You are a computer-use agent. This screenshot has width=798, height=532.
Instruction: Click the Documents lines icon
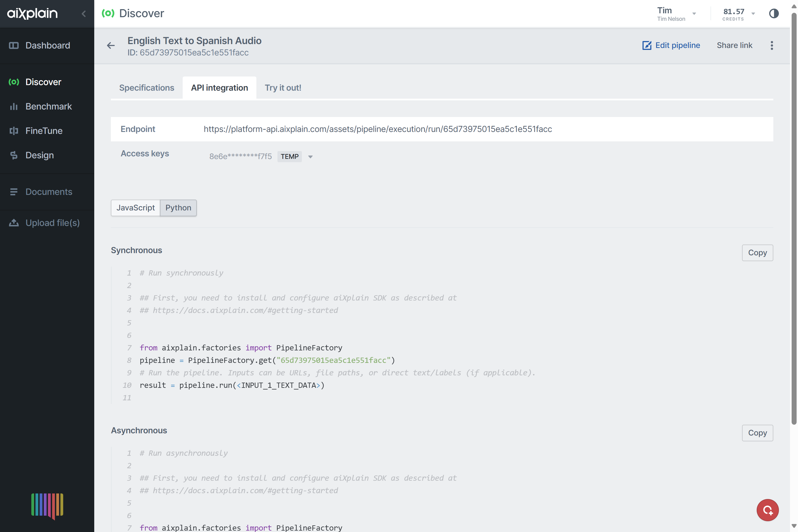14,192
